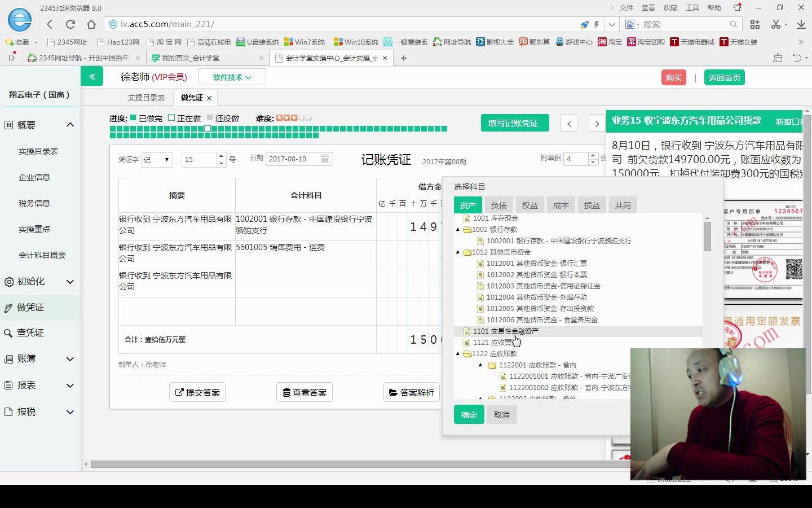
Task: Switch to the 损益 tab in subject selector
Action: pos(592,205)
